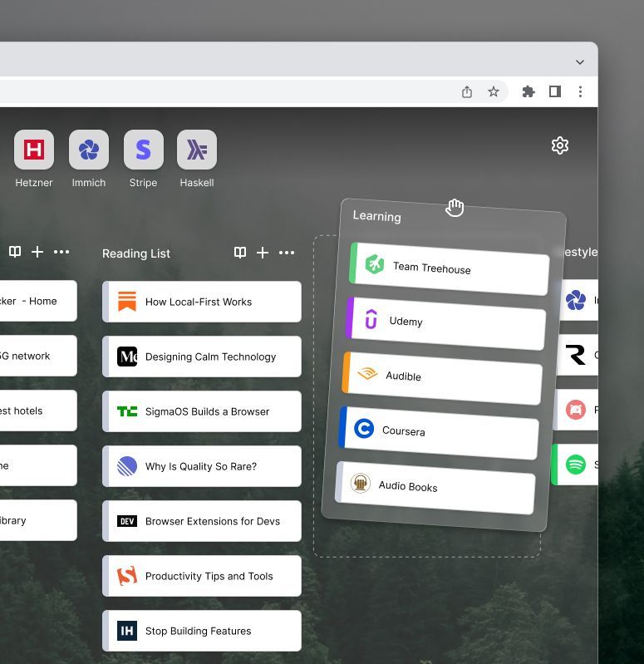
Task: Open the left column's more options
Action: pos(61,252)
